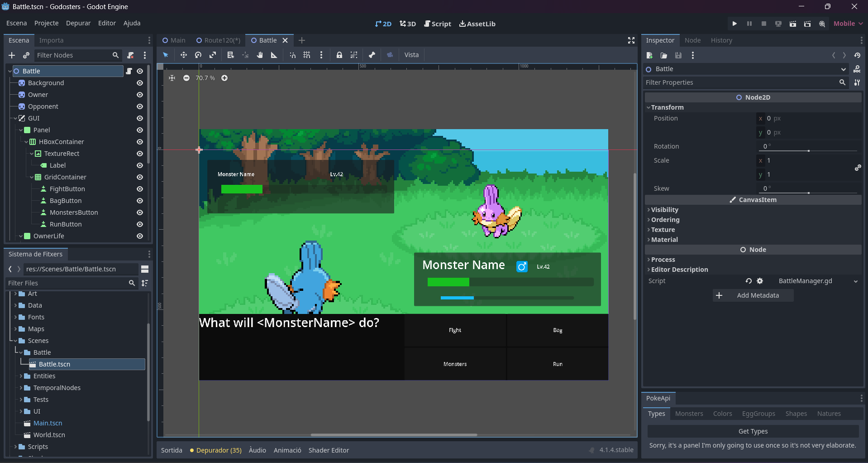868x463 pixels.
Task: Activate the Pan Mode hand tool
Action: (x=260, y=55)
